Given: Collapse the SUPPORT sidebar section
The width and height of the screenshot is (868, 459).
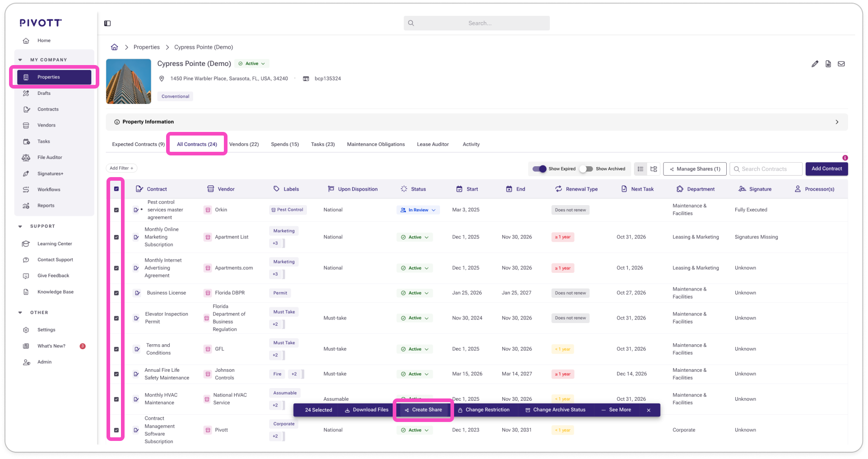Looking at the screenshot, I should (20, 226).
